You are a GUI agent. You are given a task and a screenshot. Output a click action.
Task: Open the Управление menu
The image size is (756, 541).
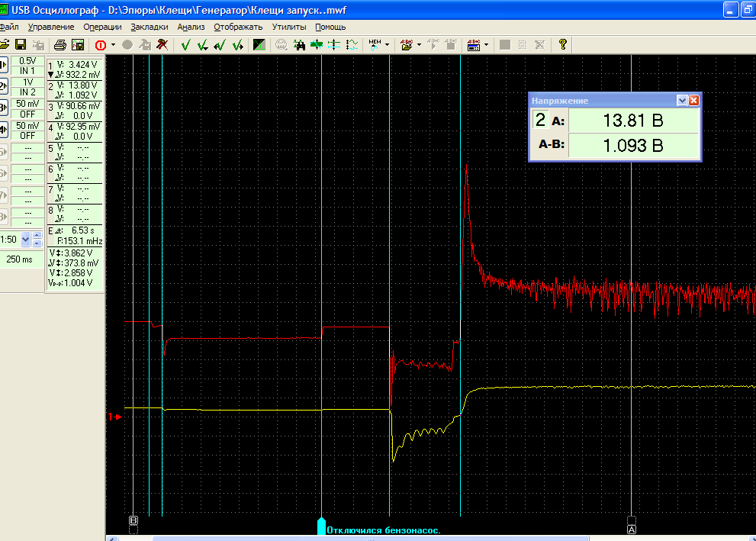point(51,27)
